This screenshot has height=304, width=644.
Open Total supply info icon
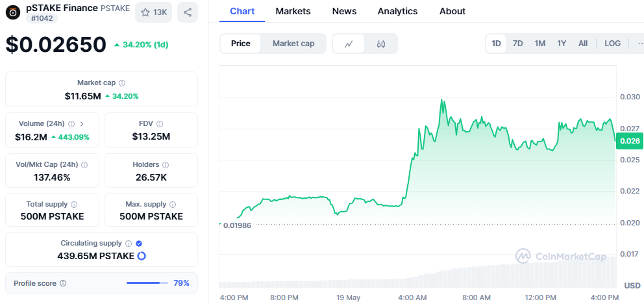tap(74, 204)
